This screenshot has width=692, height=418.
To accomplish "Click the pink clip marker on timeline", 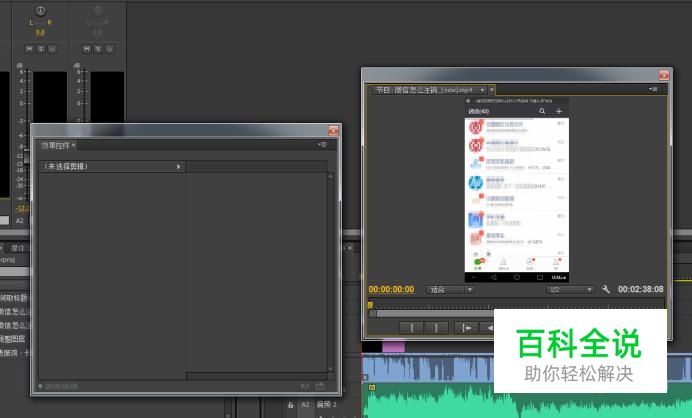I will (393, 346).
